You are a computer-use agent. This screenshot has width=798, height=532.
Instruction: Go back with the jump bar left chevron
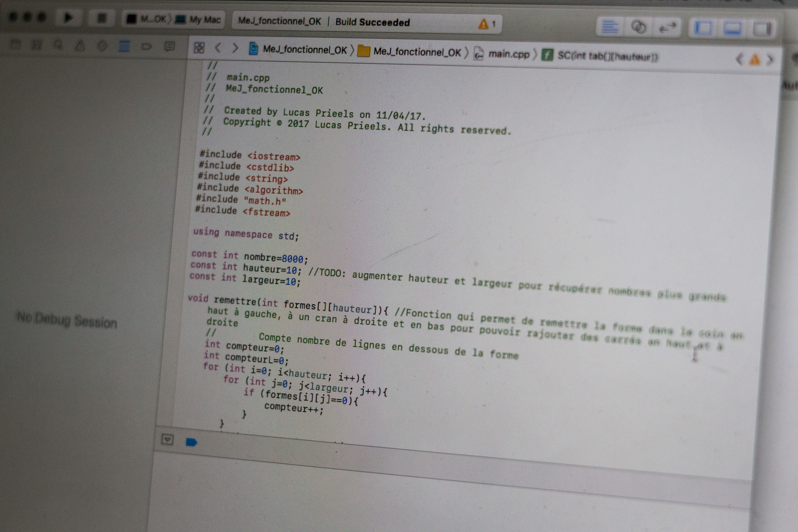coord(218,48)
